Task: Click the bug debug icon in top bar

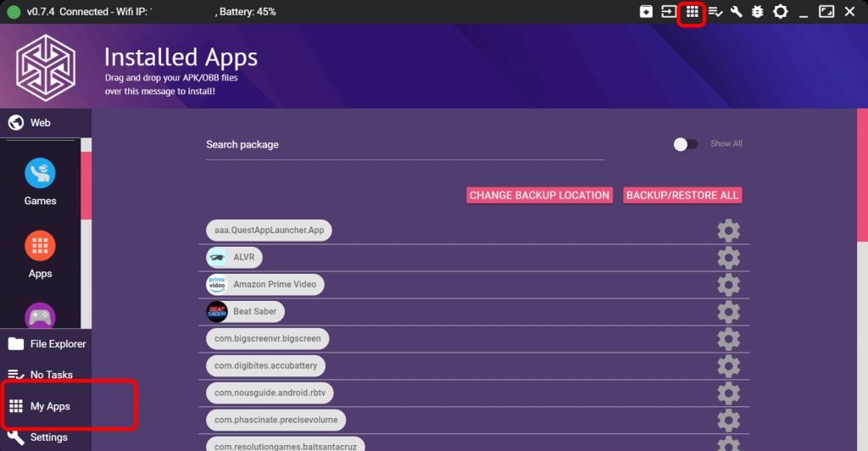Action: [x=757, y=12]
